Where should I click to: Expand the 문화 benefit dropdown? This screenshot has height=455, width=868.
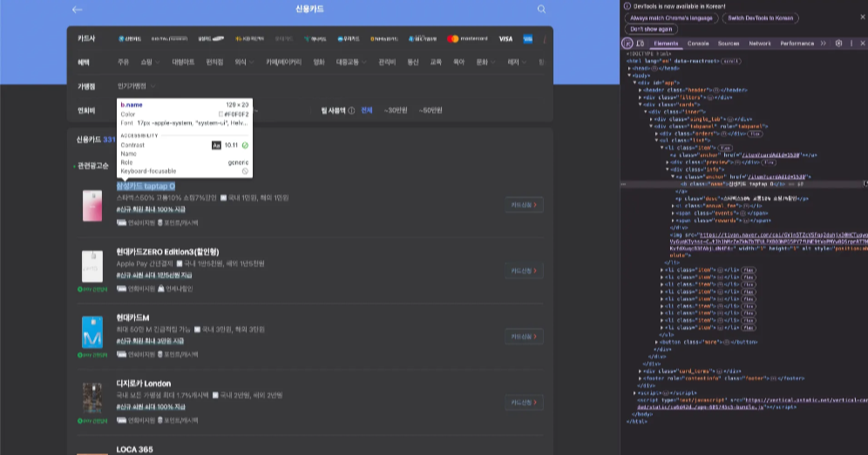(485, 63)
